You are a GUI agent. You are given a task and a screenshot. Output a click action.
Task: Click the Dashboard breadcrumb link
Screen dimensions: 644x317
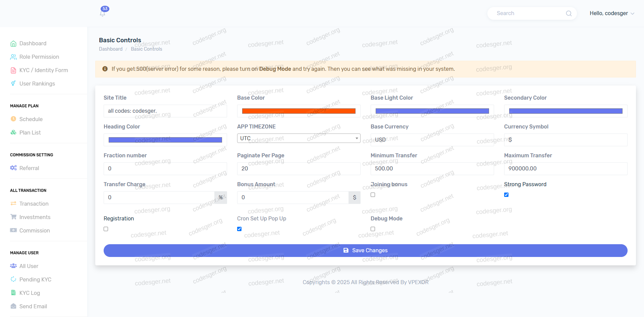coord(111,49)
